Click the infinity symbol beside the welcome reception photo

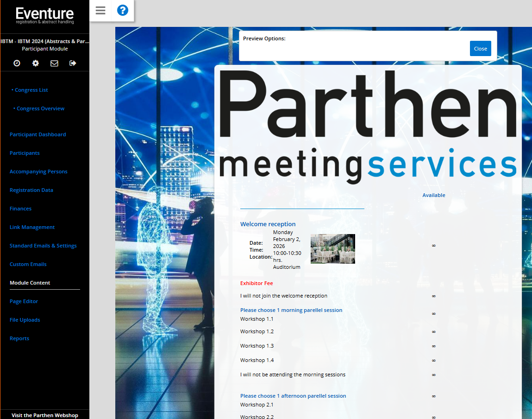tap(433, 246)
